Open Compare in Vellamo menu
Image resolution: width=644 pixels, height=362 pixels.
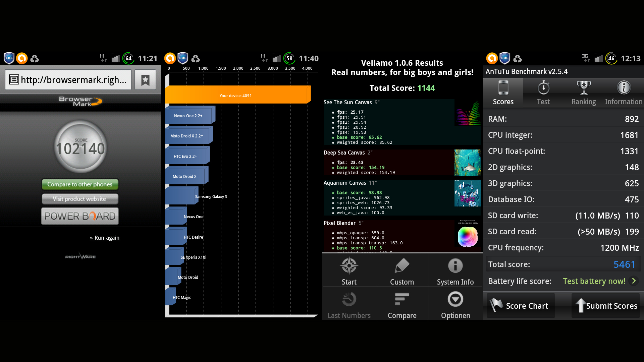tap(402, 304)
